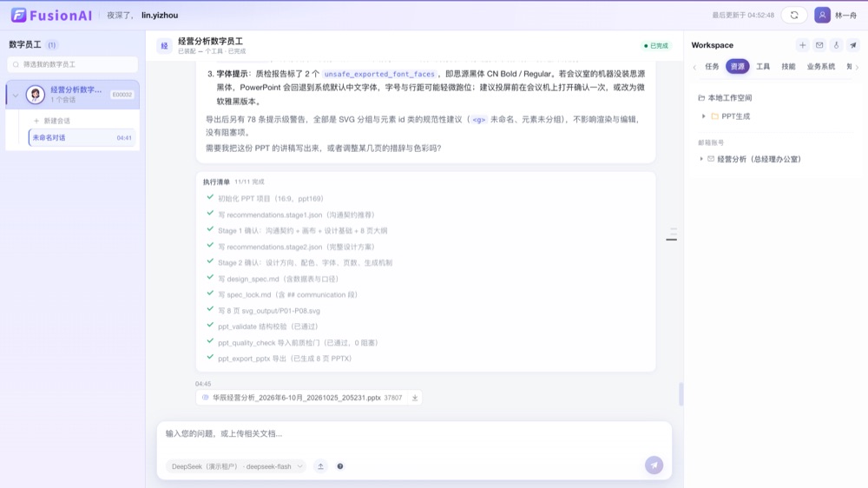
Task: Click the Stage 1 确认 checklist row
Action: tap(303, 230)
